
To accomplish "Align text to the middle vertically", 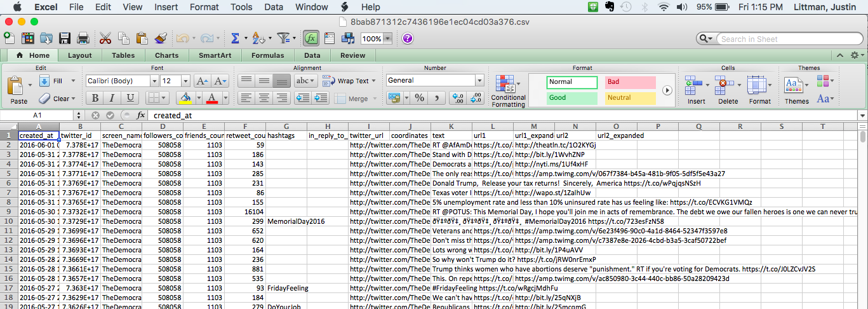I will click(x=264, y=81).
